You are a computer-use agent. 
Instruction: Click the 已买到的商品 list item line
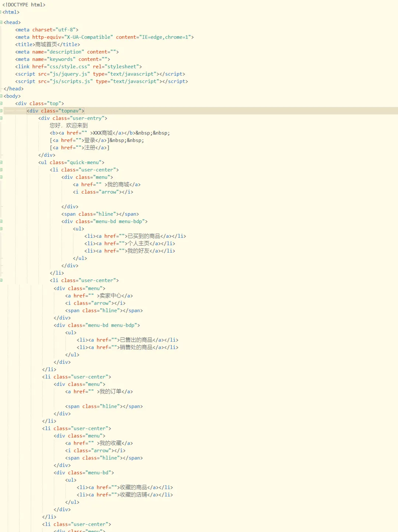[135, 236]
